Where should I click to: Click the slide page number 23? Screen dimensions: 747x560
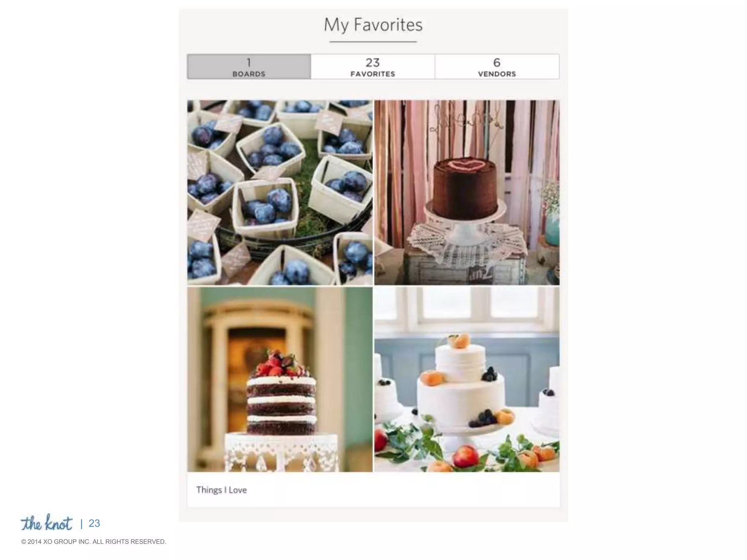pos(94,524)
